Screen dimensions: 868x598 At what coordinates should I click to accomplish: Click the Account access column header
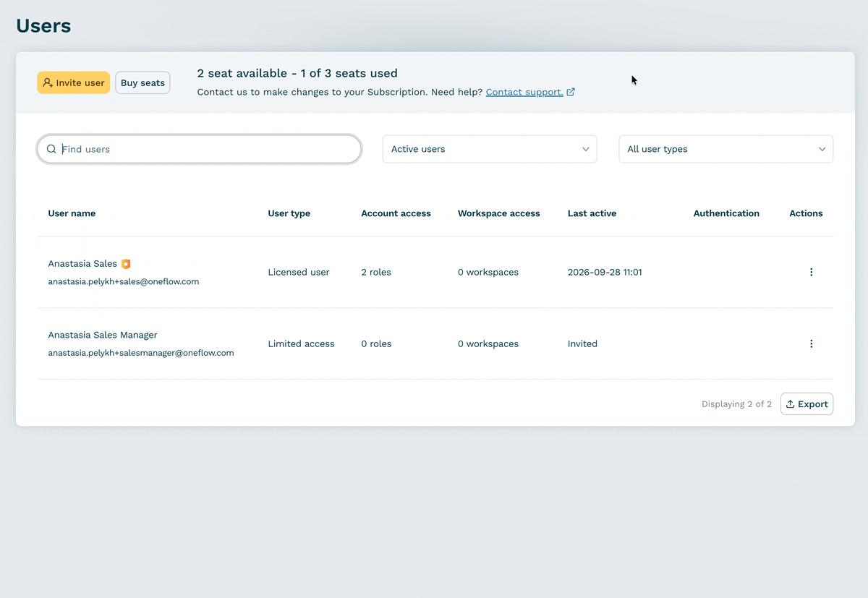pos(396,213)
